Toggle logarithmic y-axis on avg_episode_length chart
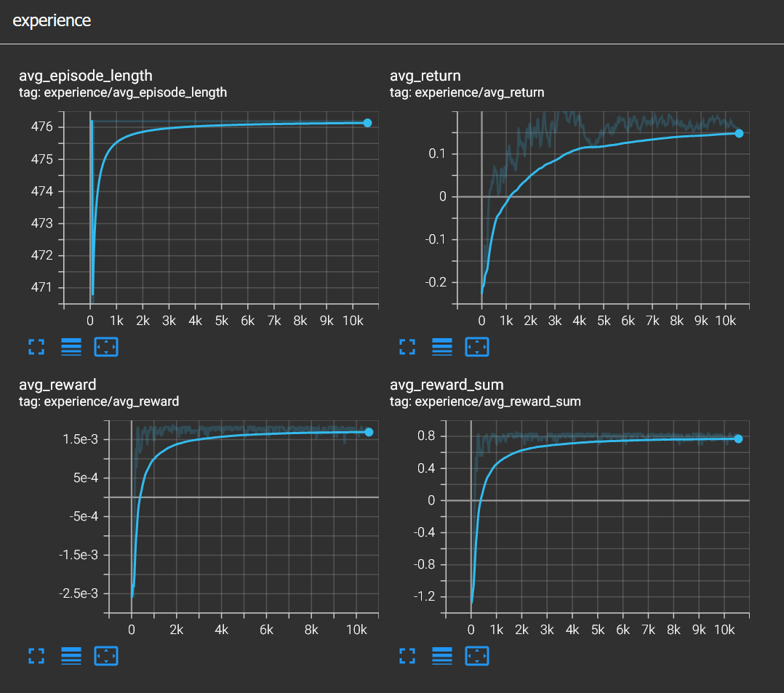 pos(71,347)
